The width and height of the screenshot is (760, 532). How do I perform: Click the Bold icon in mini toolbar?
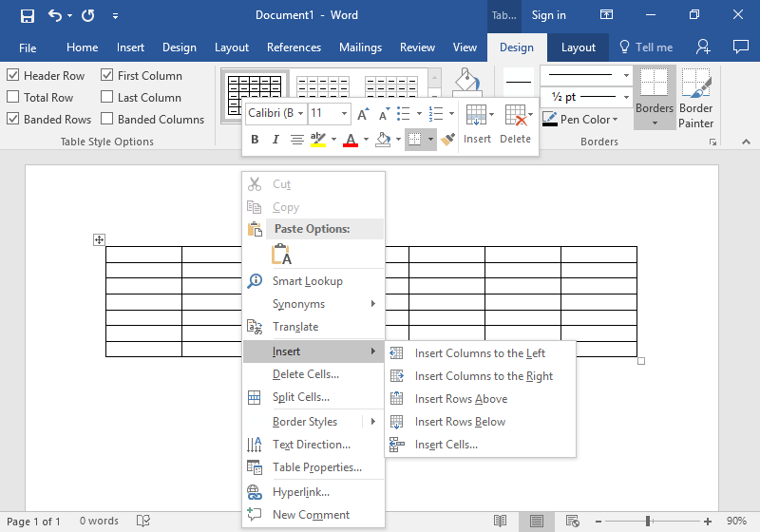[x=255, y=140]
